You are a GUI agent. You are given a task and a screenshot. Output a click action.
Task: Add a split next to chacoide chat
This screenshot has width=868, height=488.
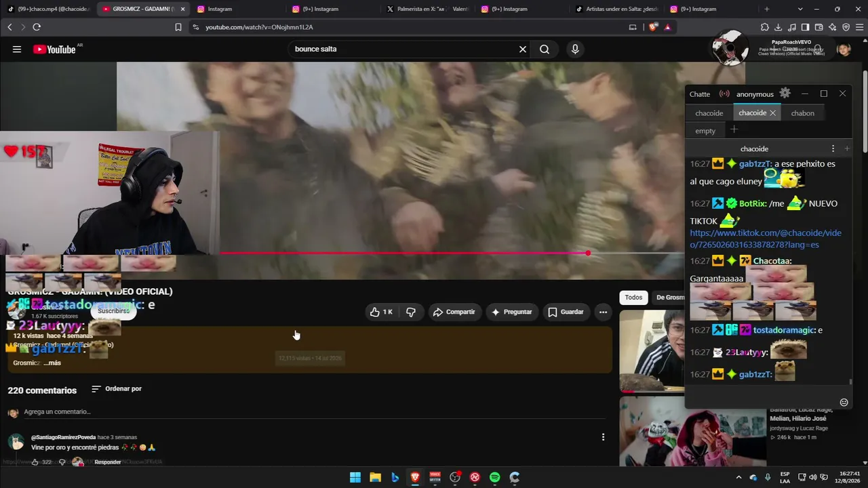pos(846,148)
